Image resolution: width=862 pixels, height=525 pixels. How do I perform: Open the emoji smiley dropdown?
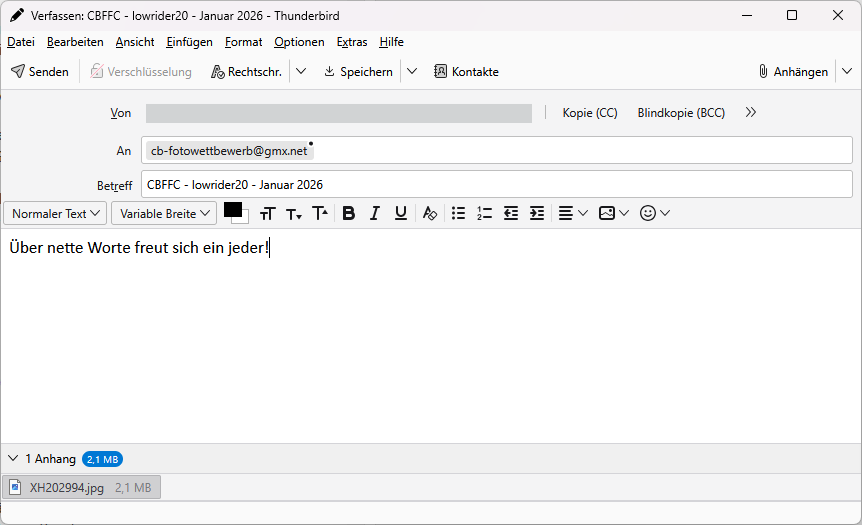pos(655,213)
